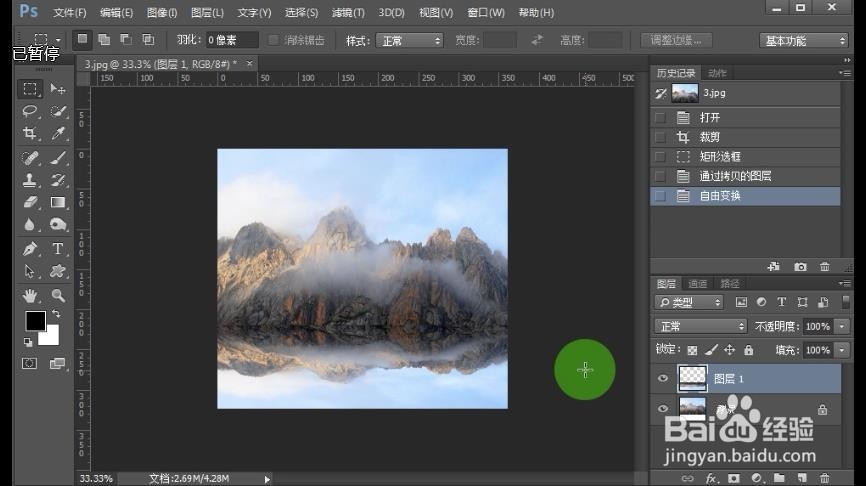
Task: Create a new layer icon
Action: [x=802, y=478]
